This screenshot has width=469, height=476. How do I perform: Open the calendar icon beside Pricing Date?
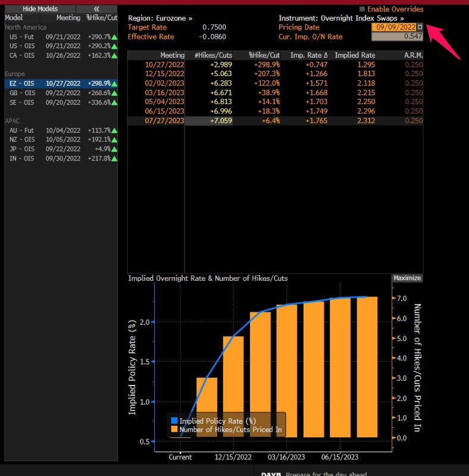coord(420,27)
